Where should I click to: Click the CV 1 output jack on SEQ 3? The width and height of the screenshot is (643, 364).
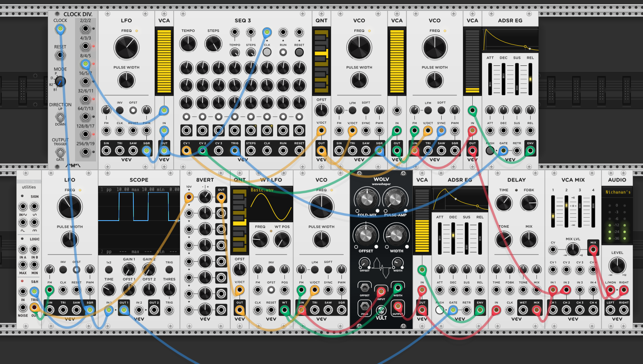[x=186, y=151]
